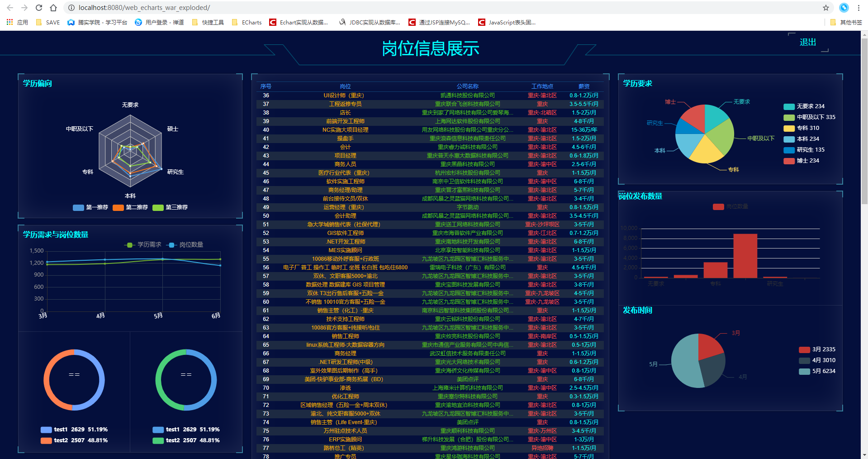Open the Chrome three-dot menu
Image resolution: width=868 pixels, height=459 pixels.
click(x=859, y=8)
